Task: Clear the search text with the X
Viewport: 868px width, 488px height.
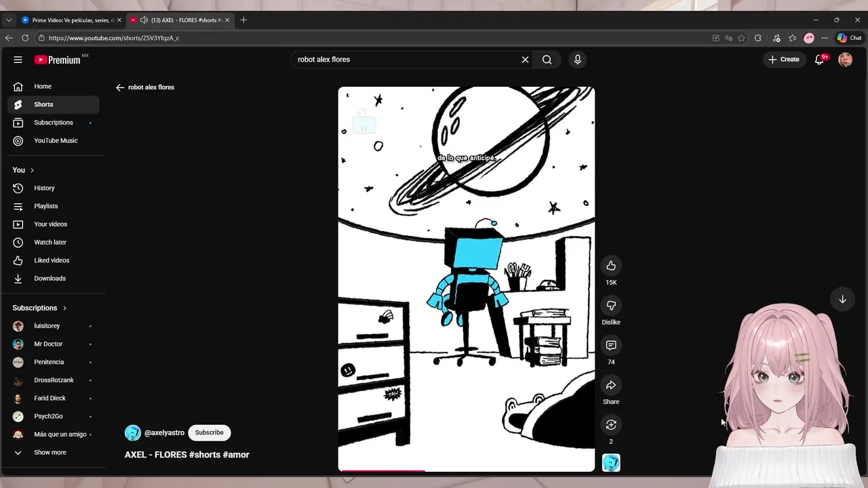Action: 525,60
